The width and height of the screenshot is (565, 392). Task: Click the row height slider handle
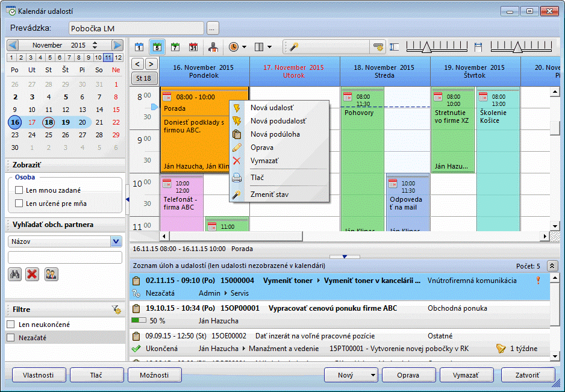426,47
